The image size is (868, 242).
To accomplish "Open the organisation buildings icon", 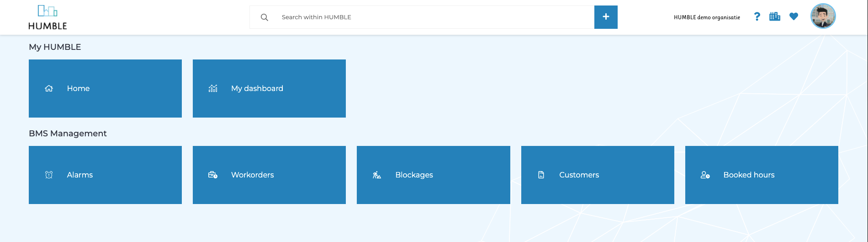I will (775, 16).
